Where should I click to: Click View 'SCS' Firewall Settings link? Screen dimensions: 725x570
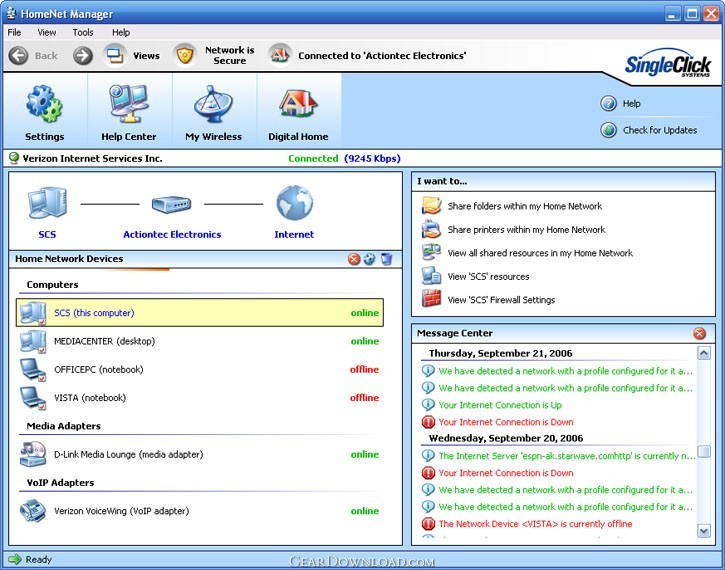(x=501, y=300)
